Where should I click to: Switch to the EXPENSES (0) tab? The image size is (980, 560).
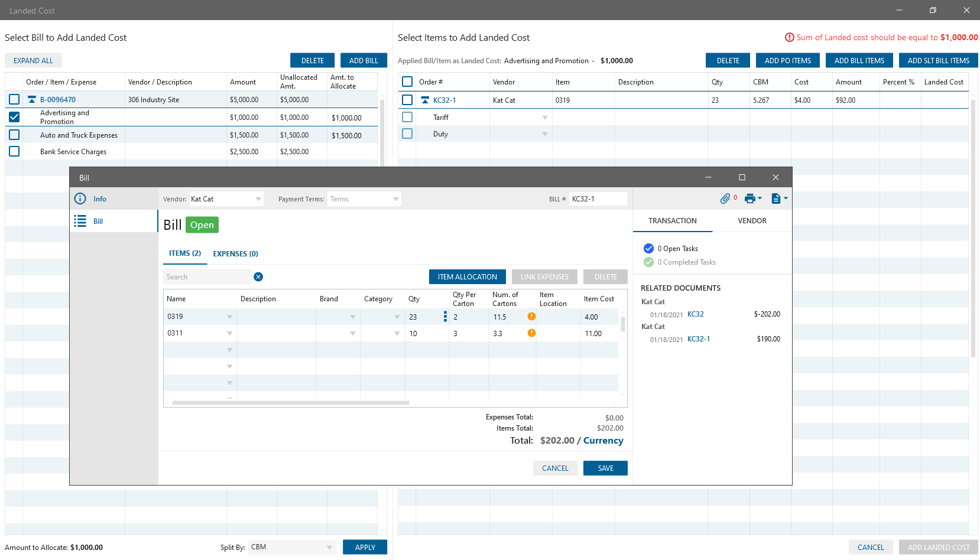click(x=235, y=254)
